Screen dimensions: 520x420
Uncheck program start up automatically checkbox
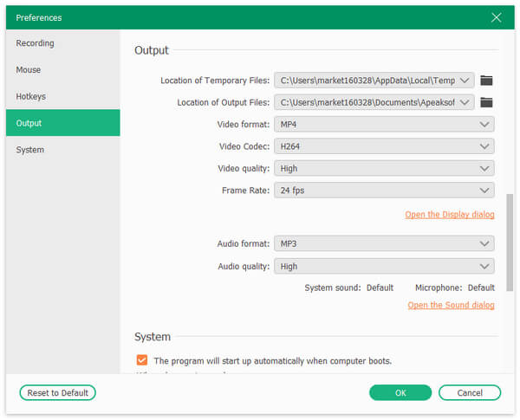coord(141,359)
